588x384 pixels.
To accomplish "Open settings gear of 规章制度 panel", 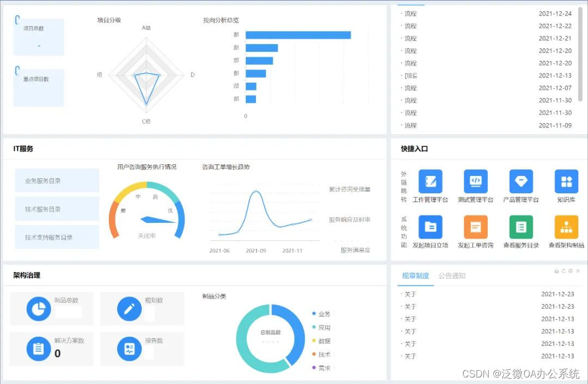I will coord(571,271).
